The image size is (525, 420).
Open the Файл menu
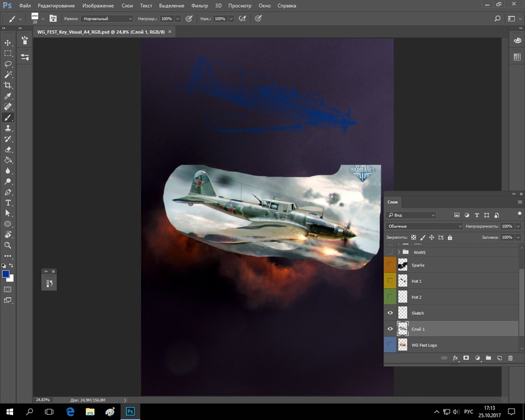click(x=25, y=6)
